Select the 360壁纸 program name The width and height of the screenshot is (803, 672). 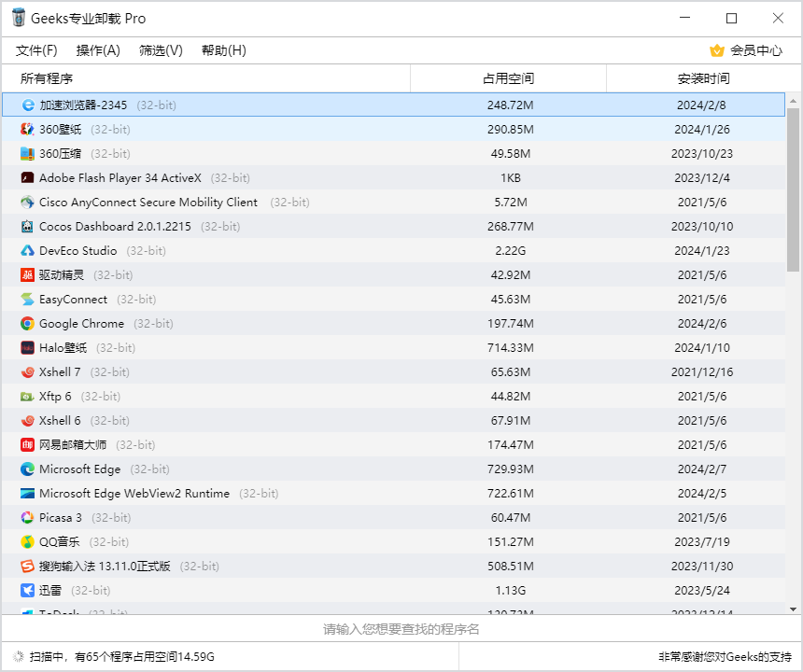(x=61, y=130)
